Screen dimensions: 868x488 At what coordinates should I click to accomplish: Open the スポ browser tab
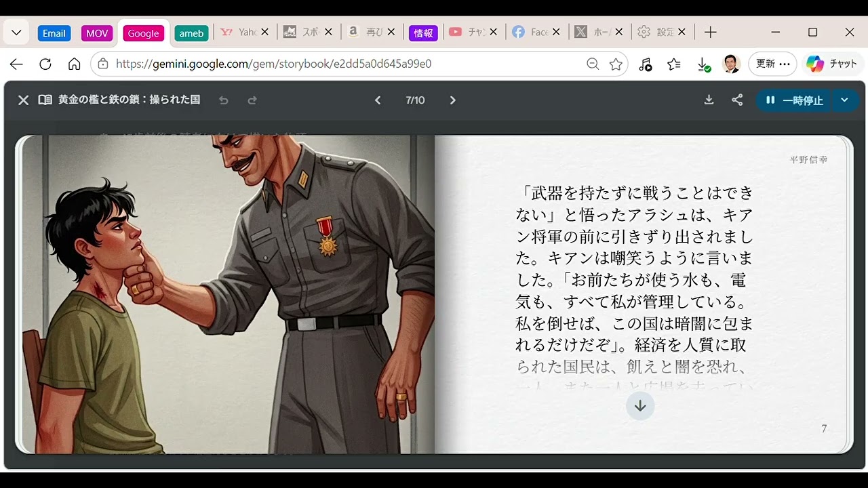(x=302, y=32)
